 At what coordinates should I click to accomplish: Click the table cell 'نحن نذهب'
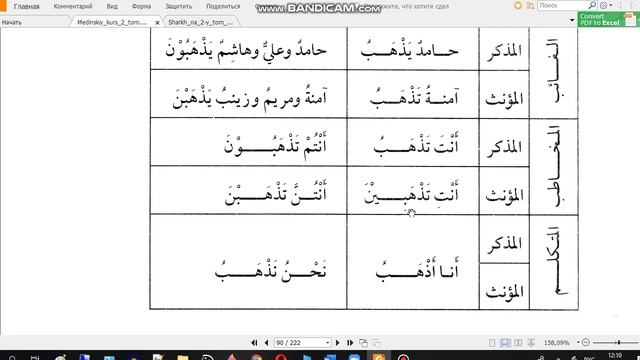249,262
